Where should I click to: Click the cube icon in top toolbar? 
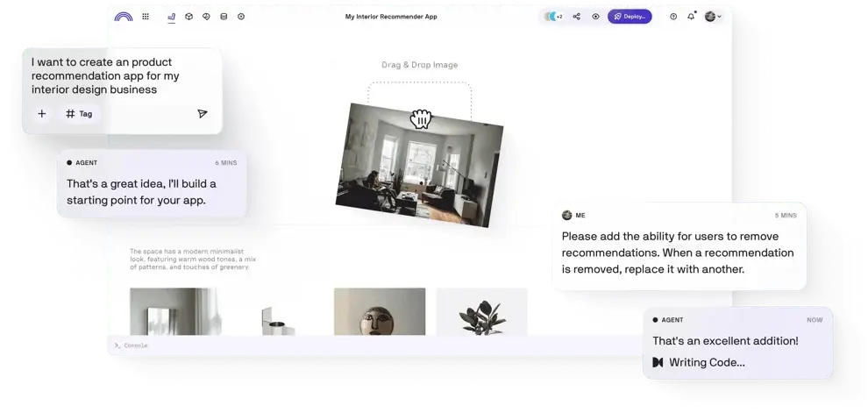189,17
